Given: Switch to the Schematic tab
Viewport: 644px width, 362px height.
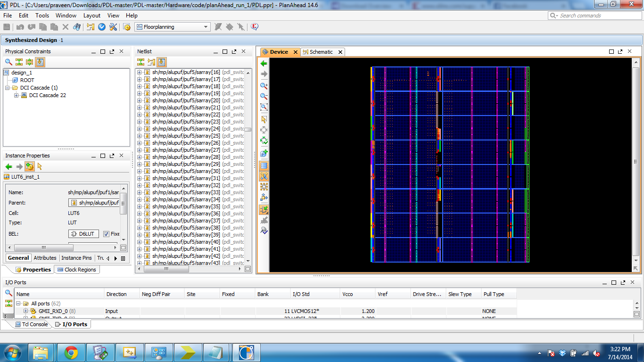Looking at the screenshot, I should click(322, 52).
